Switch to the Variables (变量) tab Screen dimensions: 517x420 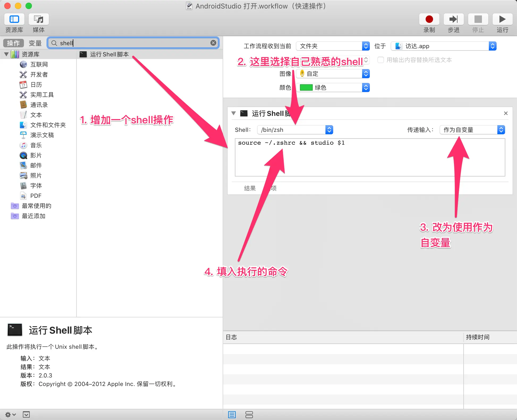coord(35,43)
